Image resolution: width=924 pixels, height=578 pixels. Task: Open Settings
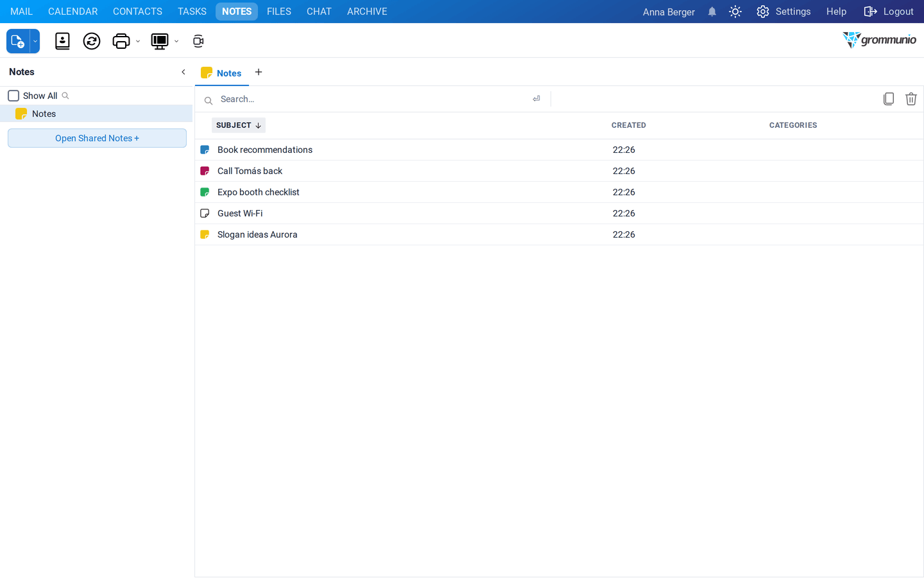pyautogui.click(x=783, y=12)
